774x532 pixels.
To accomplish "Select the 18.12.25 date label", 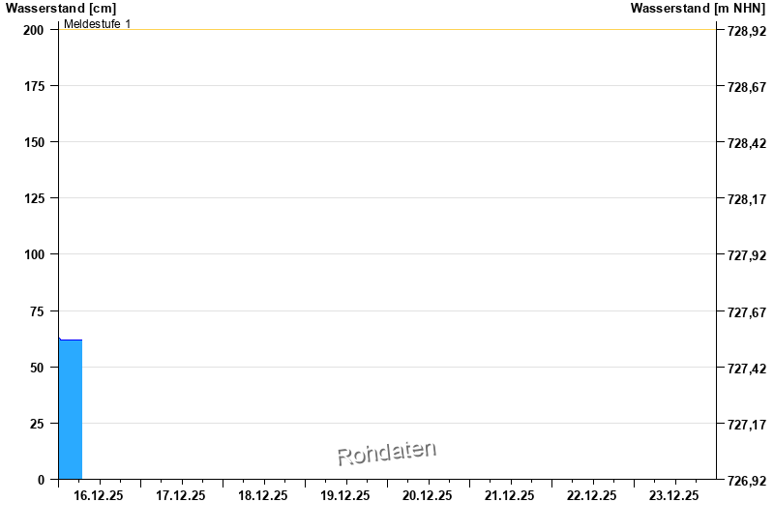I will click(x=263, y=495).
